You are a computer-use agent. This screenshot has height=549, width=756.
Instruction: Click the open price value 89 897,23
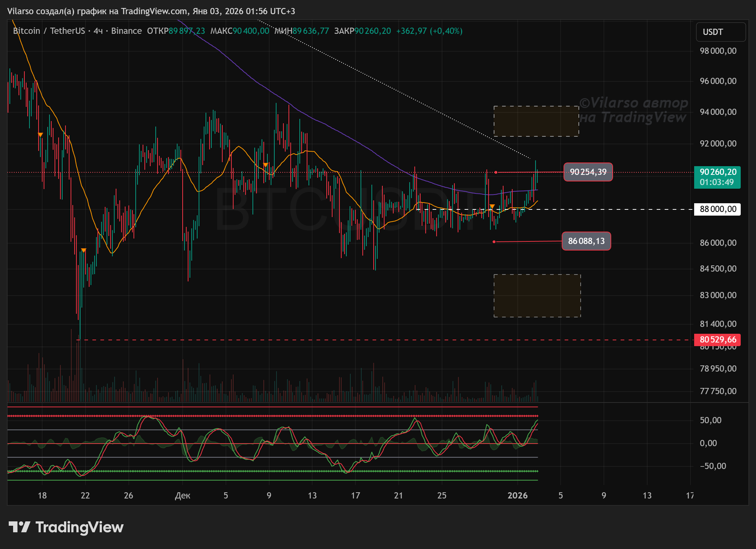187,31
